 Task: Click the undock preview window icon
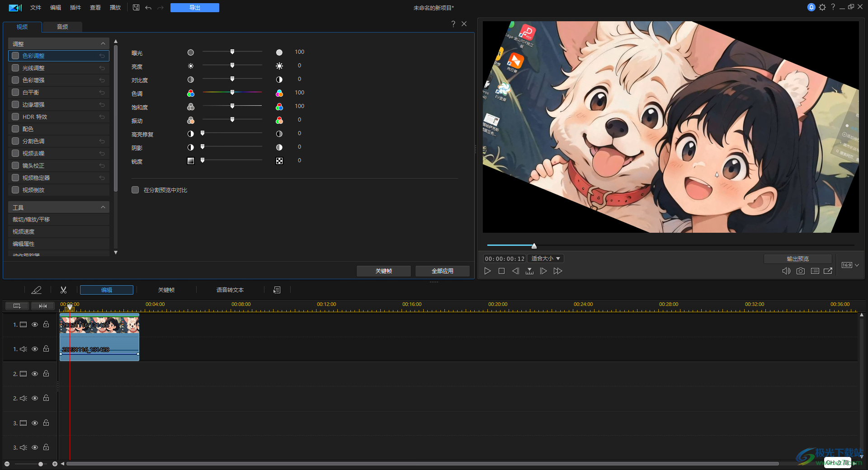[x=828, y=271]
